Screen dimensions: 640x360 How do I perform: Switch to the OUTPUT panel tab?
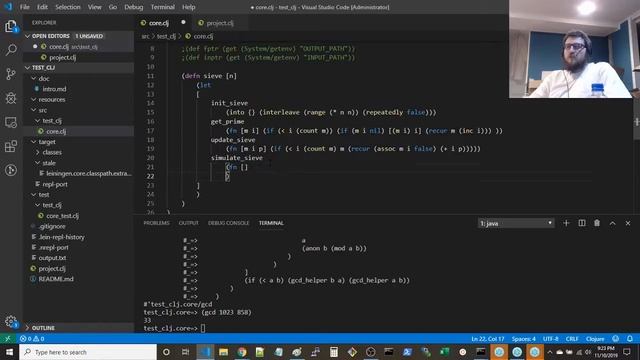coord(189,223)
